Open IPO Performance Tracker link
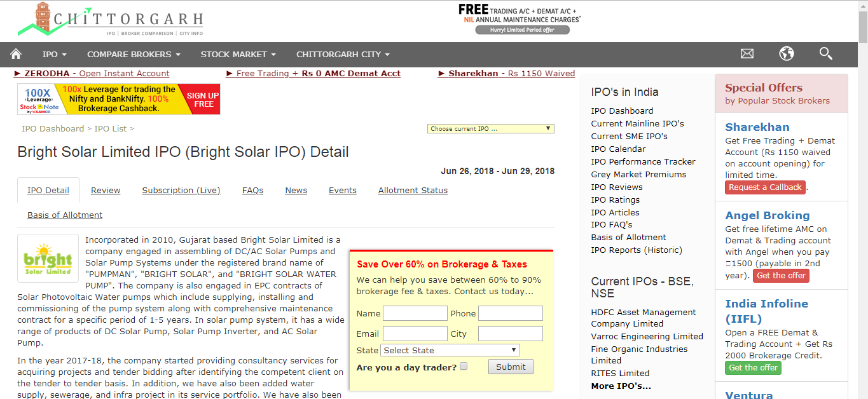The image size is (868, 399). (x=643, y=162)
